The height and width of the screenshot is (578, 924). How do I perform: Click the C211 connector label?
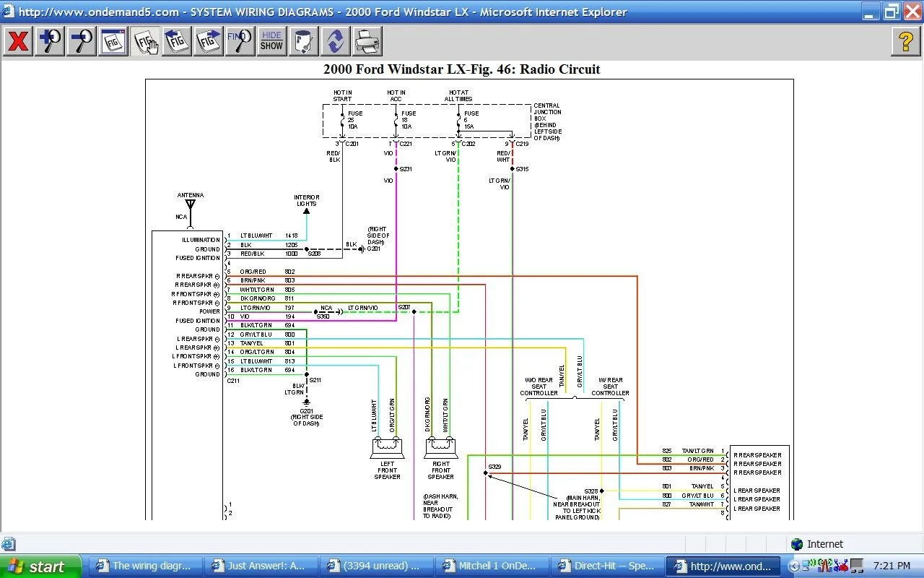coord(233,381)
